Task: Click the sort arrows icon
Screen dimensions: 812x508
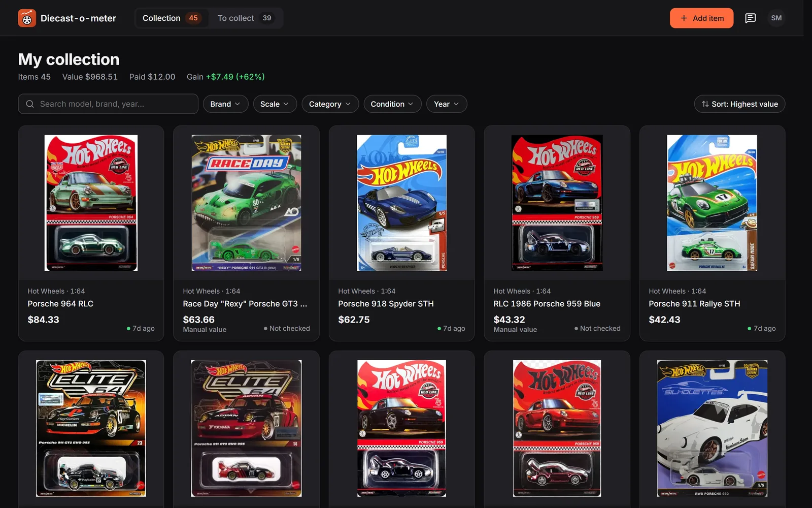Action: (x=705, y=104)
